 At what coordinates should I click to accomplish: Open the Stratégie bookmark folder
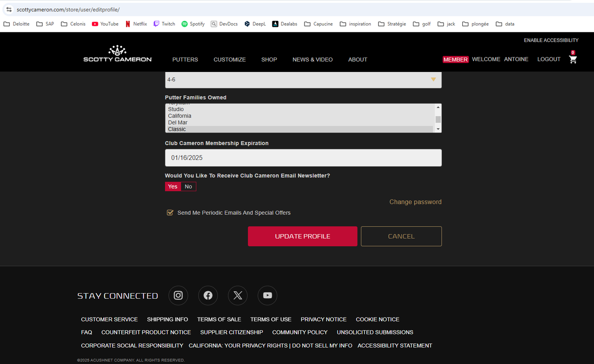click(x=392, y=24)
